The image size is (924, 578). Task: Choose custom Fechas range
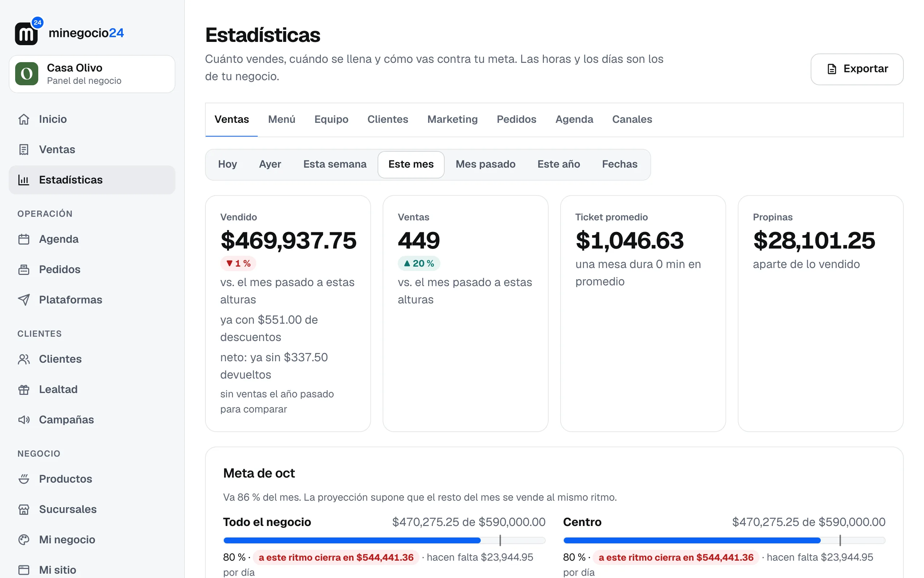pos(620,164)
